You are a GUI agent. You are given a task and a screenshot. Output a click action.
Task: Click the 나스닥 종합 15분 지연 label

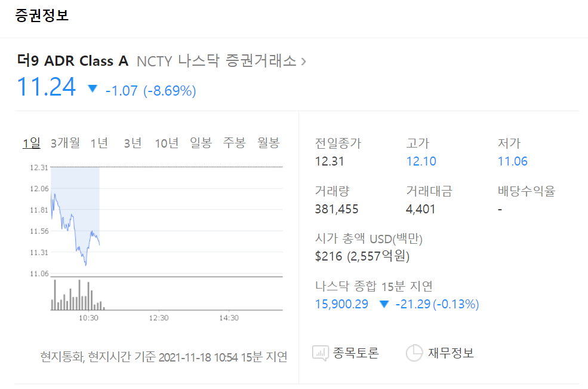pyautogui.click(x=374, y=286)
